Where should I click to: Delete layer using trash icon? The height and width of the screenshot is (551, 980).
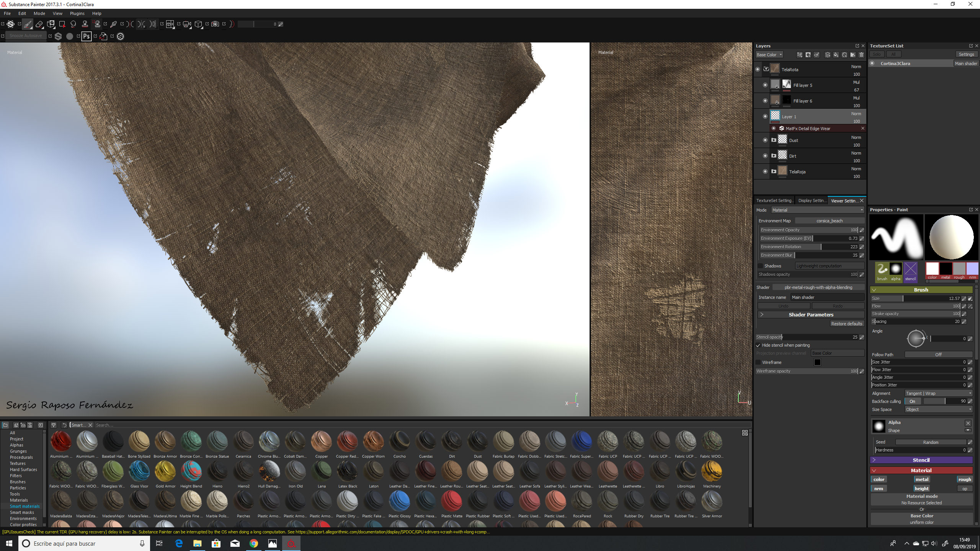[861, 55]
